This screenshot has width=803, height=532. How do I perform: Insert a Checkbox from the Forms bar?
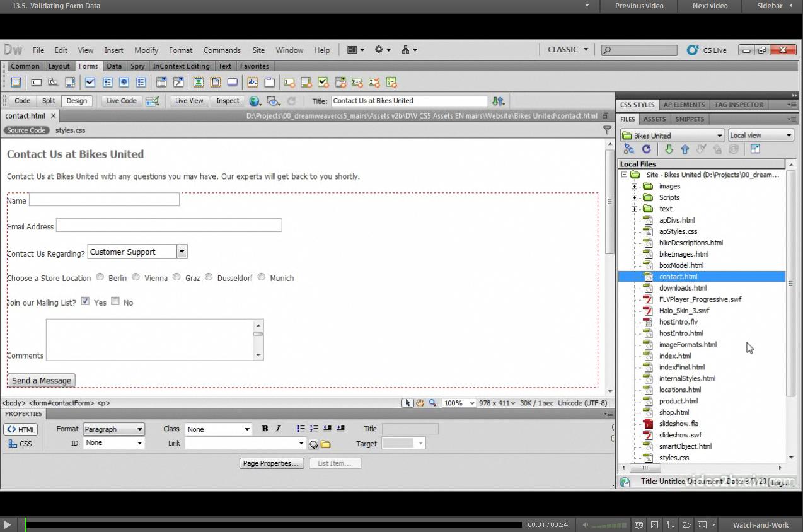[x=90, y=82]
